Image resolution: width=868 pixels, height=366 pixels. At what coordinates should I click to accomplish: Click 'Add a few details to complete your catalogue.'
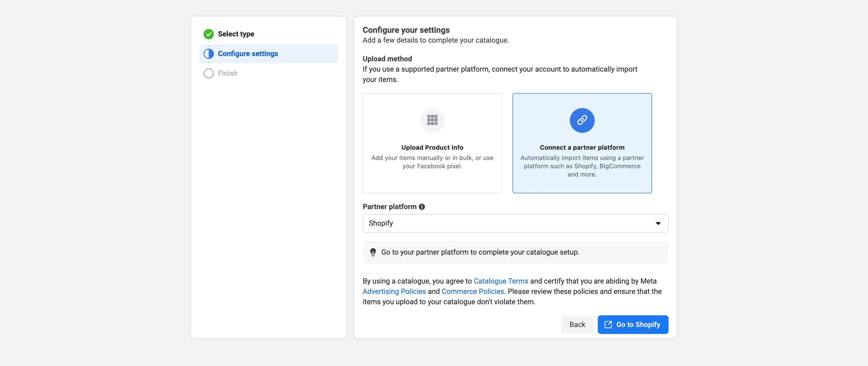tap(436, 40)
